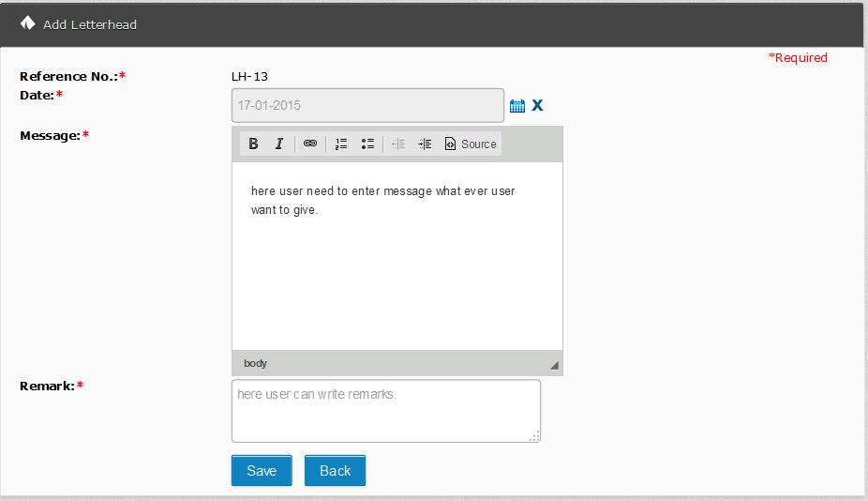Click the insert link icon
This screenshot has width=868, height=501.
click(310, 144)
